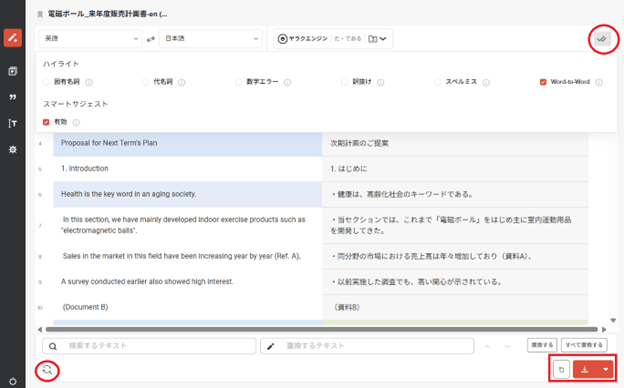The image size is (624, 388).
Task: Select source text 'Proposal for Next Term's Plan'
Action: tap(109, 143)
